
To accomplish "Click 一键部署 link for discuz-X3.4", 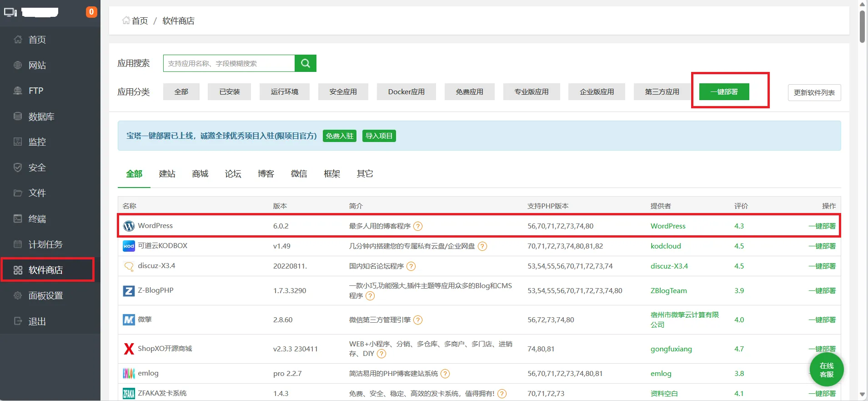I will (x=822, y=266).
